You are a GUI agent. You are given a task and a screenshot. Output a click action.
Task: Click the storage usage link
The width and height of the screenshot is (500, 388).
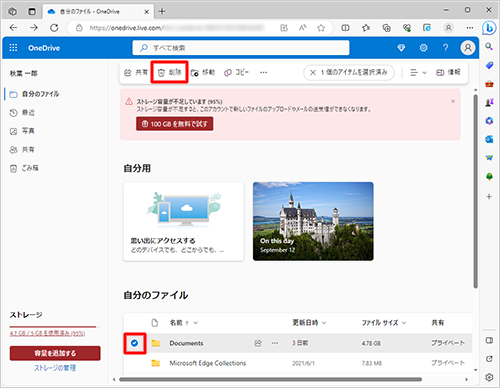pyautogui.click(x=47, y=333)
